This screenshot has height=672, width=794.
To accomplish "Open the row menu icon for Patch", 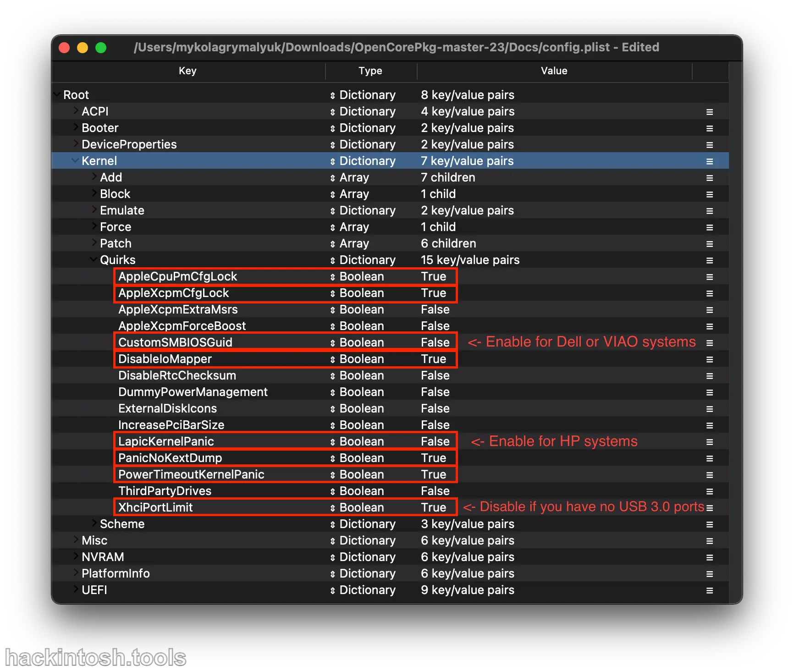I will [x=710, y=244].
